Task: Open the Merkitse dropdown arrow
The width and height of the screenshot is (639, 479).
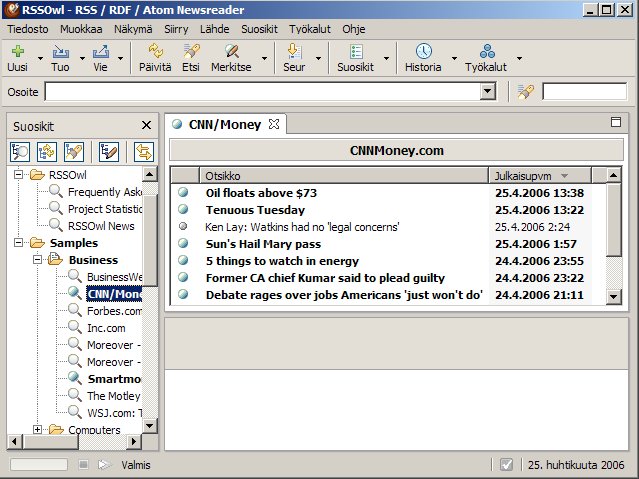Action: [264, 59]
